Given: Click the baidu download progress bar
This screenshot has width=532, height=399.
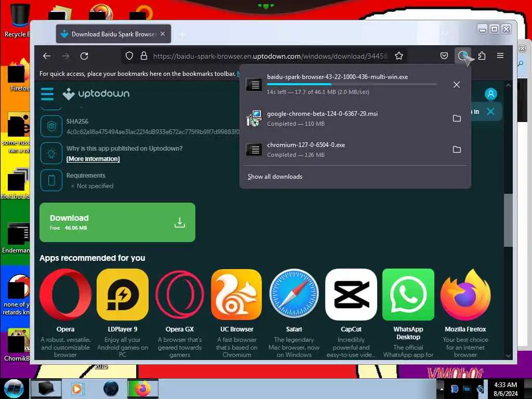Looking at the screenshot, I should pos(352,84).
